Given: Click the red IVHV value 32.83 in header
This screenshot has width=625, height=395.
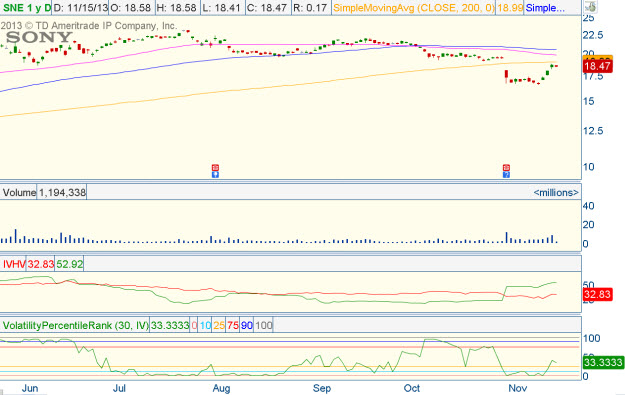Looking at the screenshot, I should click(40, 264).
